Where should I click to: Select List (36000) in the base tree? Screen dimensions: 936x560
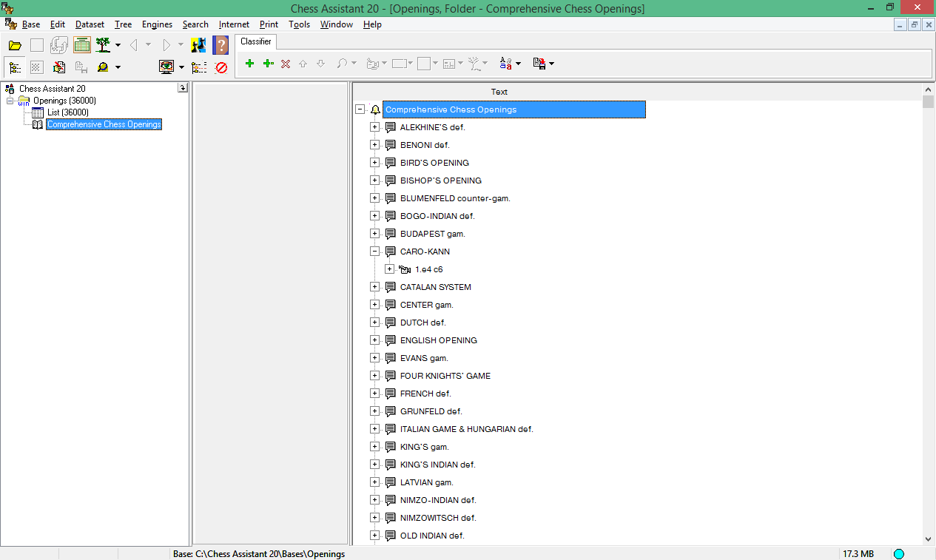(67, 112)
